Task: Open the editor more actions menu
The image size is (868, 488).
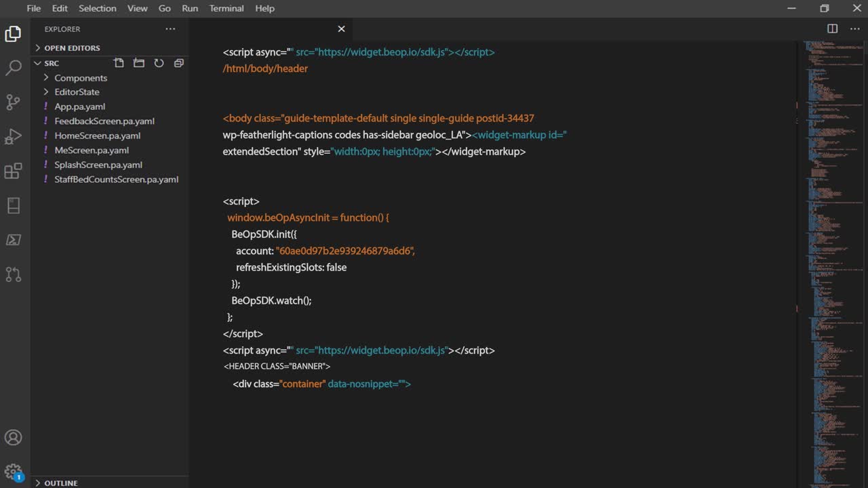Action: click(855, 28)
